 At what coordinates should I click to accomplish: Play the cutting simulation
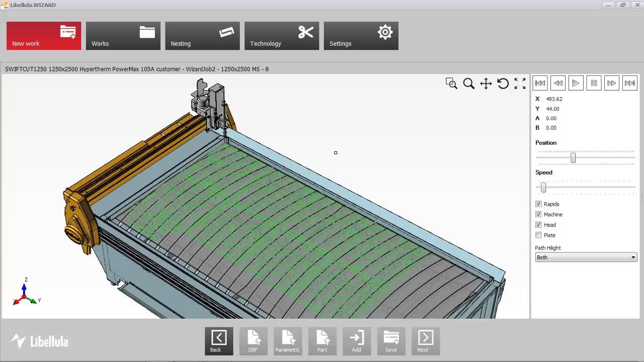click(576, 83)
